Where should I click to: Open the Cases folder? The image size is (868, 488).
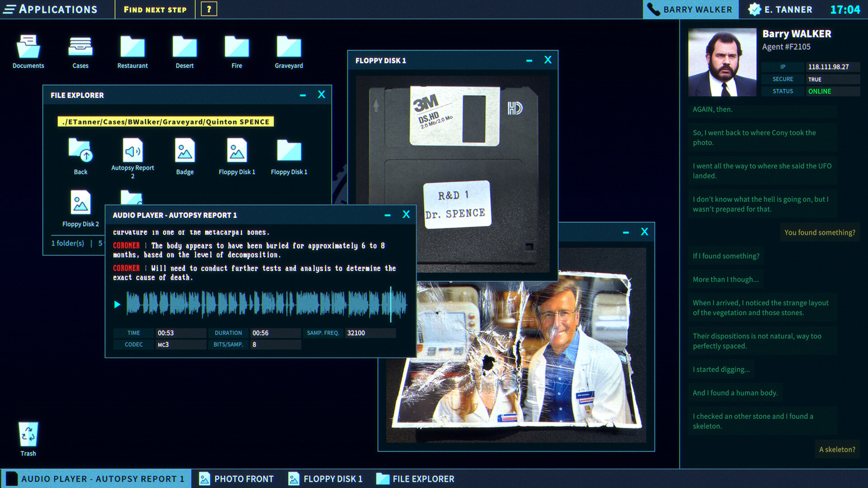[80, 50]
